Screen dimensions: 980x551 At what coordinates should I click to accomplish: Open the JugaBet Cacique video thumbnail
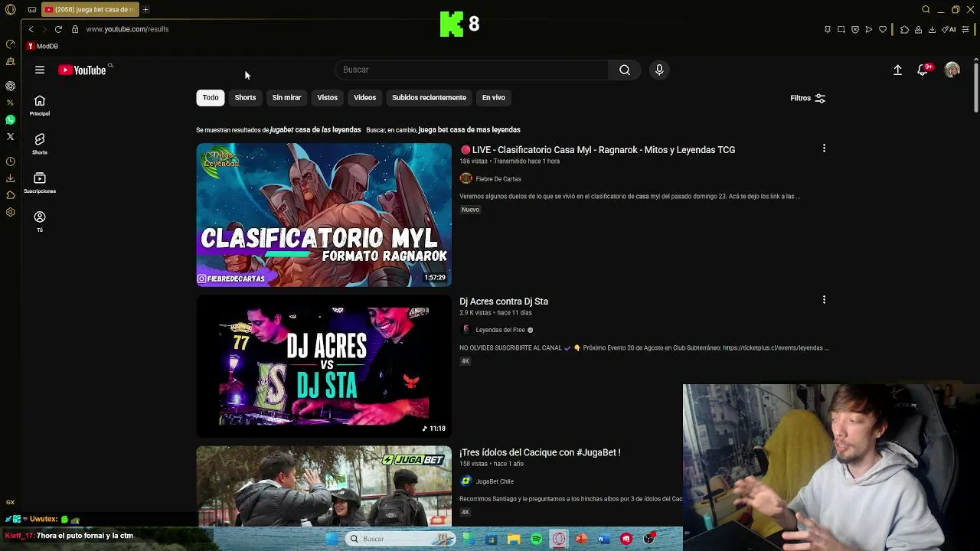324,486
